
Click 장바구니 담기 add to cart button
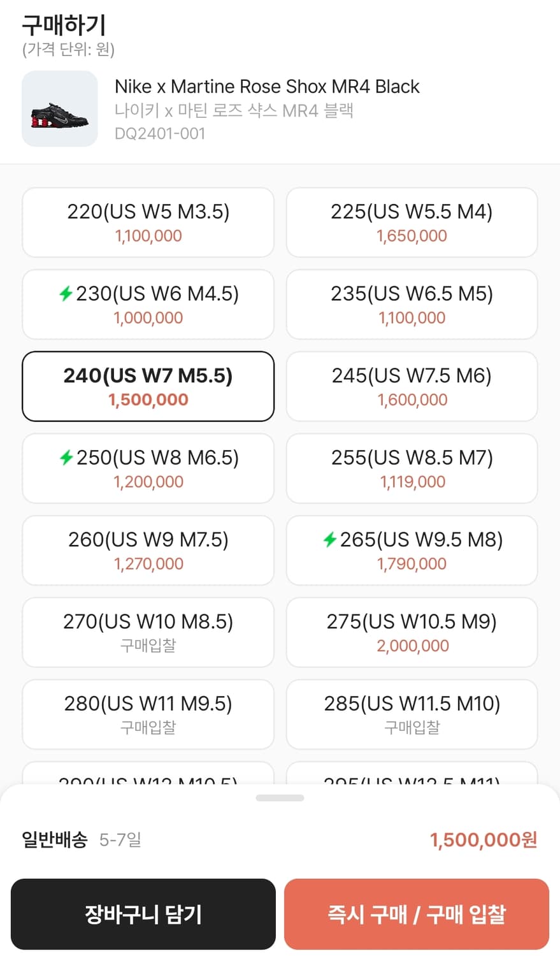click(x=143, y=915)
